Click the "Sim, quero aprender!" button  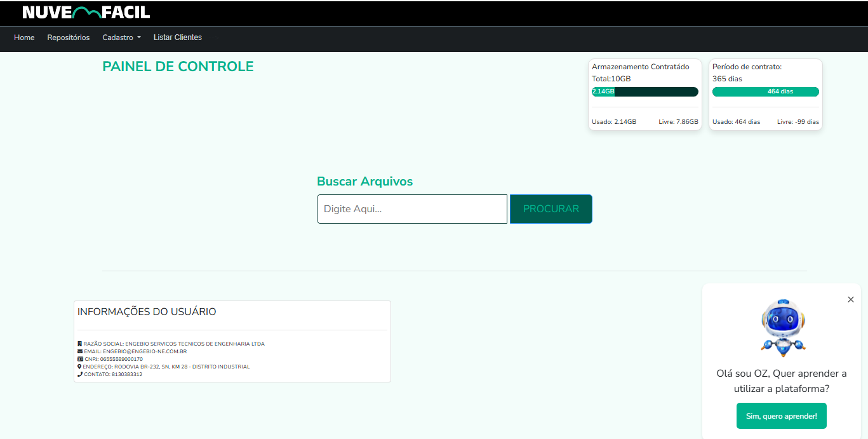[781, 416]
